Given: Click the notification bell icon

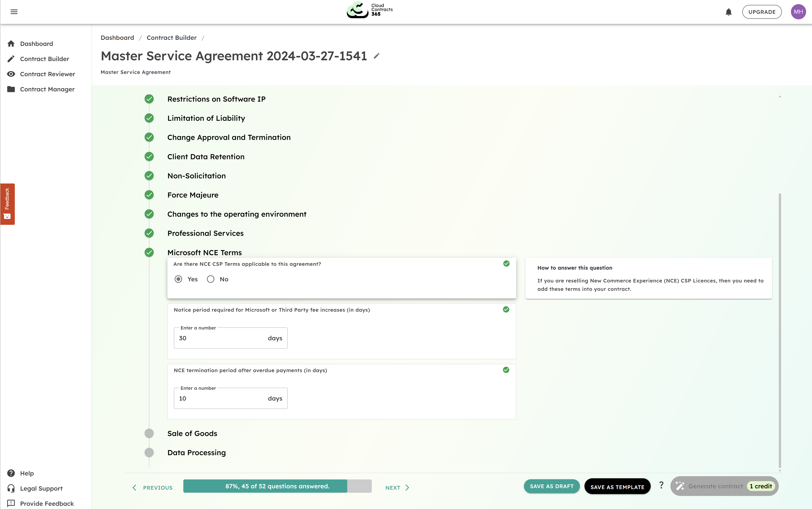Looking at the screenshot, I should pyautogui.click(x=729, y=12).
